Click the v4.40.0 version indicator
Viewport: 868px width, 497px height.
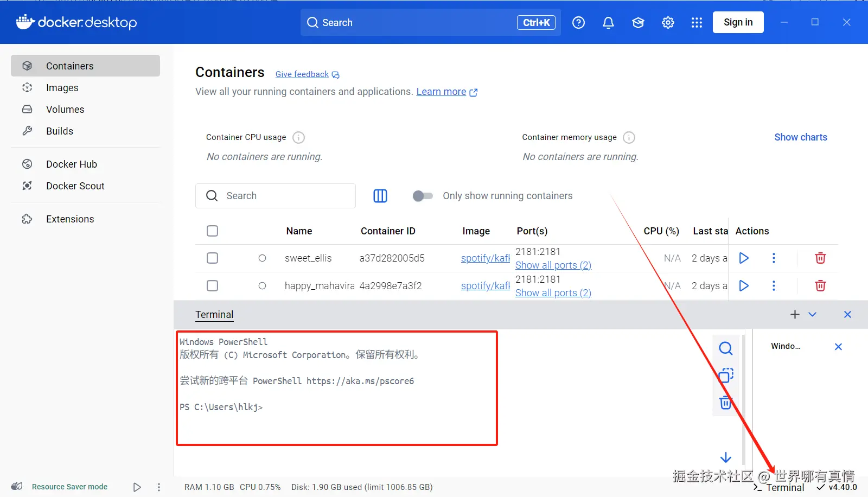(x=837, y=487)
